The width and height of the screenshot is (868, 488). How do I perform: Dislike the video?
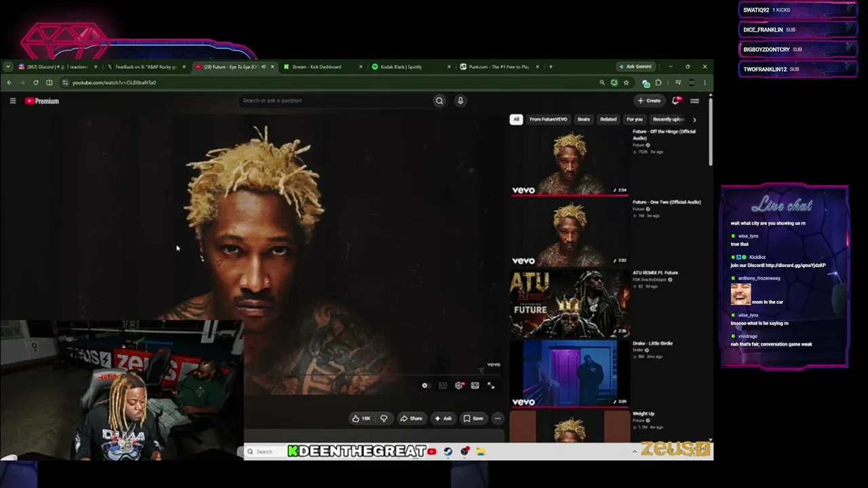tap(384, 419)
